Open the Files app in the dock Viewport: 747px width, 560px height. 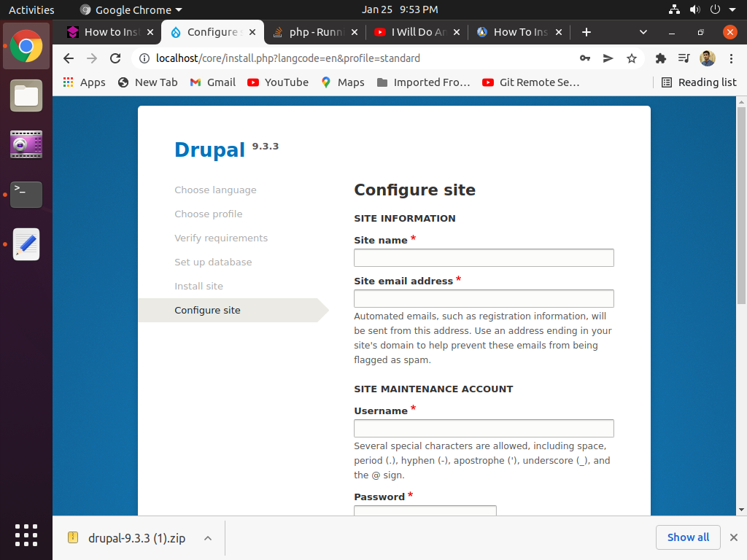click(x=26, y=96)
